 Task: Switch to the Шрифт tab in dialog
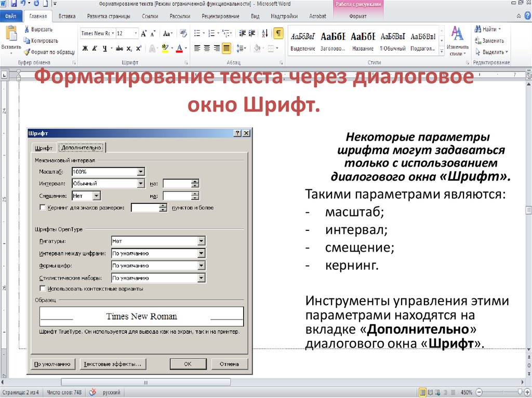(44, 148)
